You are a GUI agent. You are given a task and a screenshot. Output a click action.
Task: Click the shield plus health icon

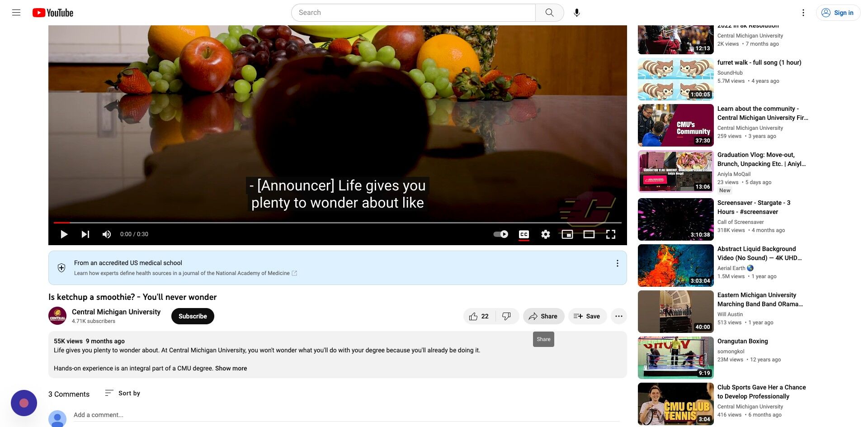click(61, 268)
